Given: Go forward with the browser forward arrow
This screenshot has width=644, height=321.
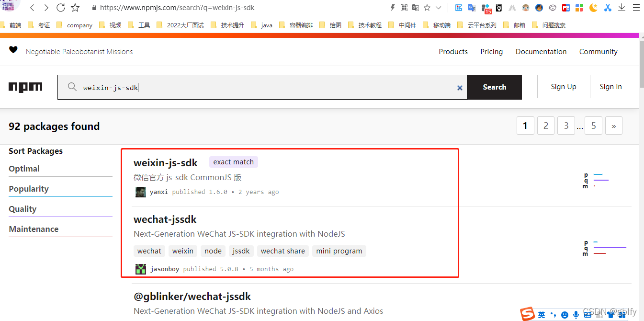Looking at the screenshot, I should (x=46, y=8).
